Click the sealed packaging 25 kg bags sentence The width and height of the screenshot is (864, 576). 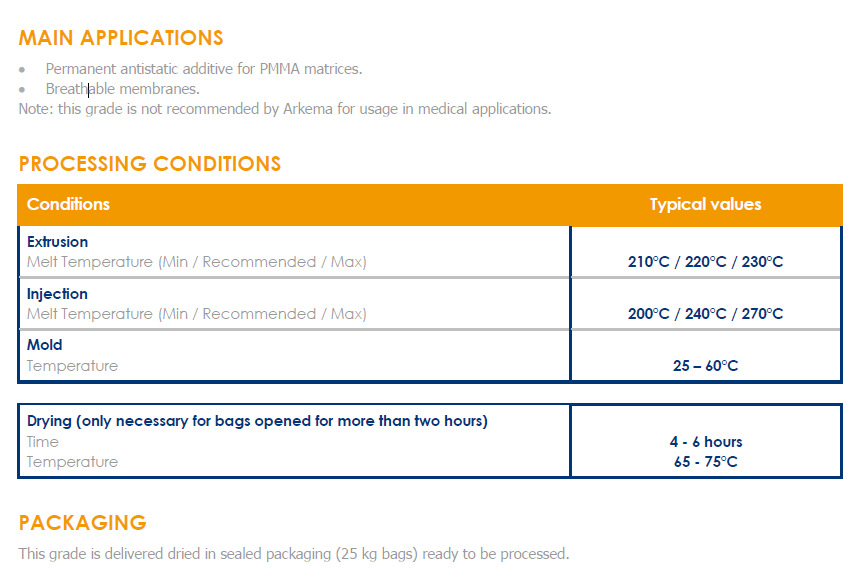[293, 553]
